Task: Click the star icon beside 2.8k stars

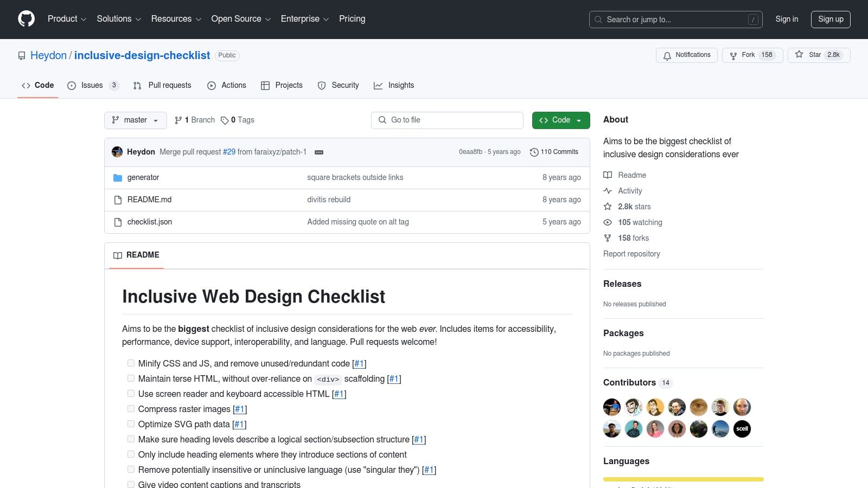Action: click(608, 207)
